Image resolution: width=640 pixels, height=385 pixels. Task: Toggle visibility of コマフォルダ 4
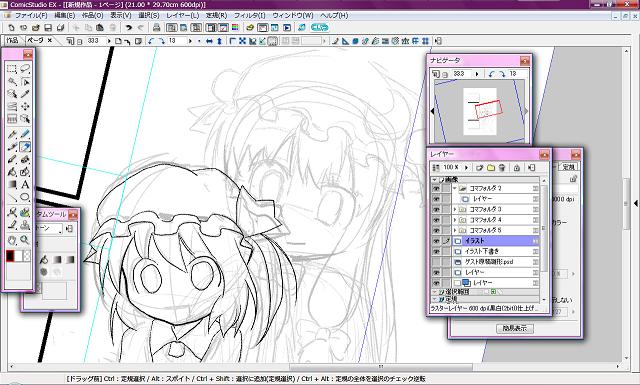click(436, 220)
